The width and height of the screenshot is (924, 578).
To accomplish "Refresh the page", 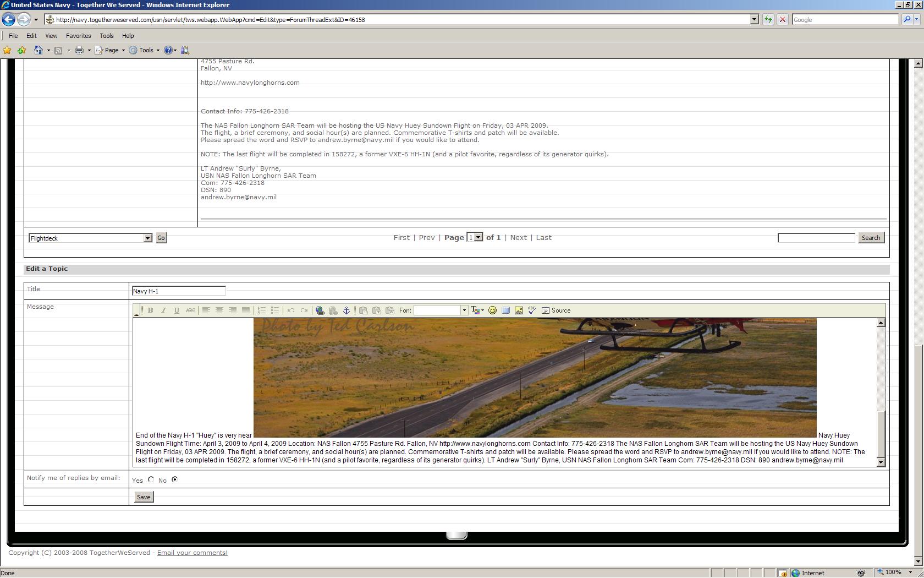I will [x=768, y=19].
